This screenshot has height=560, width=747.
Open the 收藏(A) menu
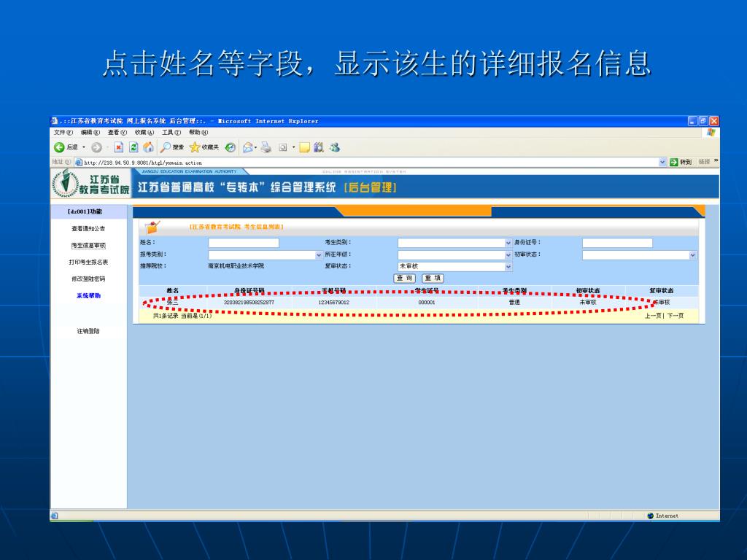[x=144, y=133]
